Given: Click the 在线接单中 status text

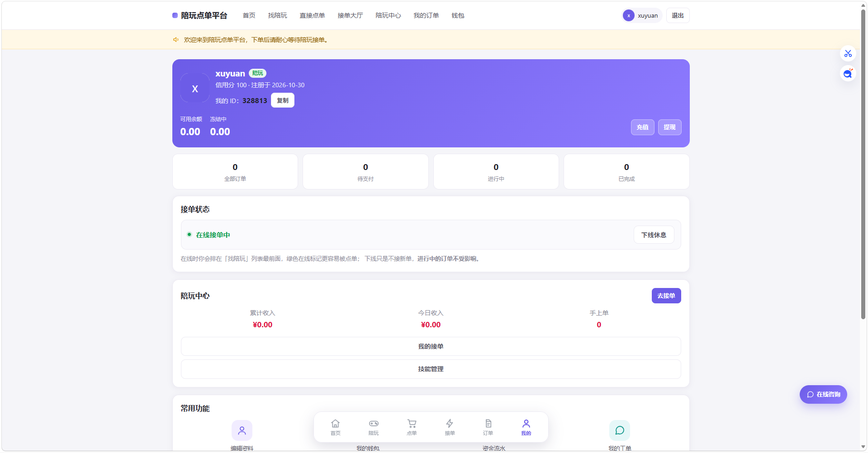Looking at the screenshot, I should (213, 235).
